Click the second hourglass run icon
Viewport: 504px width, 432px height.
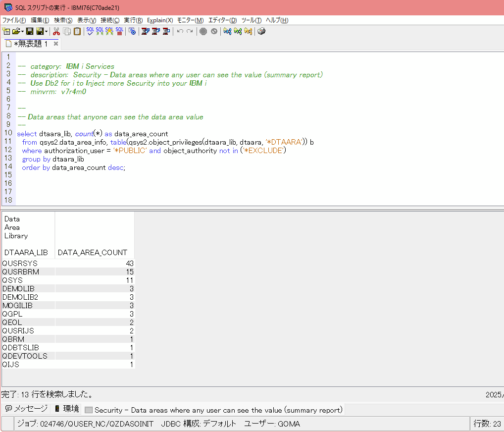coord(155,31)
